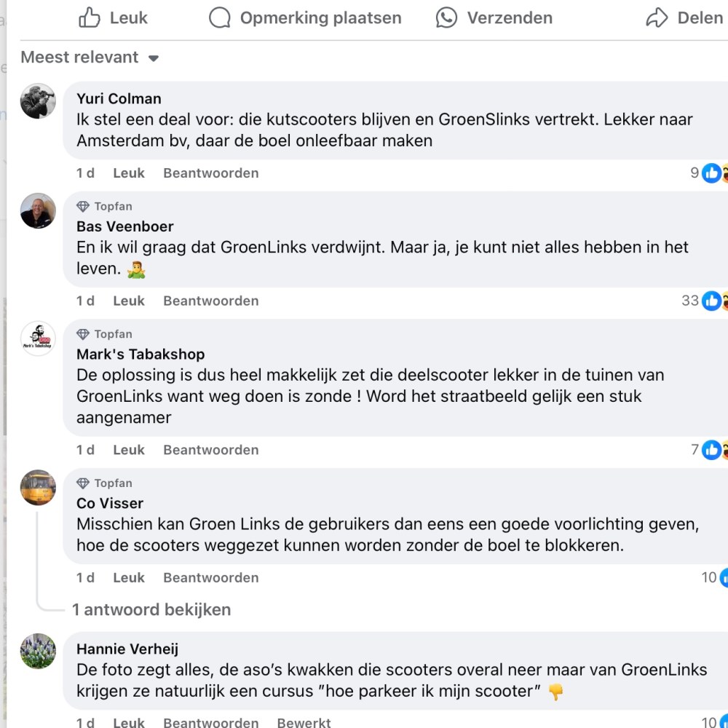Click the speech bubble comment icon

coord(220,17)
